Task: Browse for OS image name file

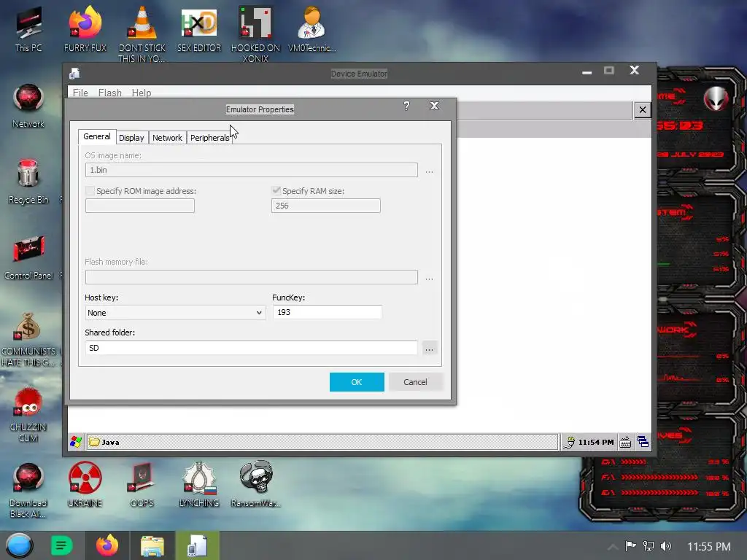Action: [429, 171]
